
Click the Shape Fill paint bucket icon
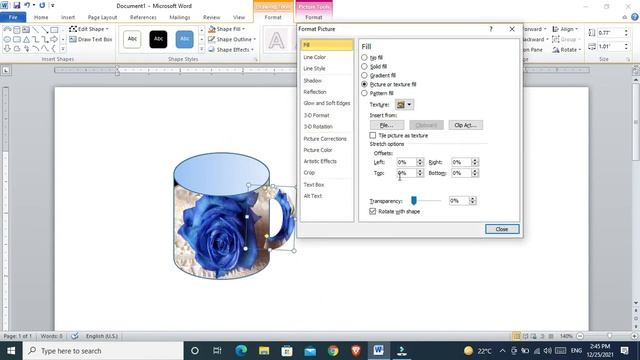coord(212,29)
